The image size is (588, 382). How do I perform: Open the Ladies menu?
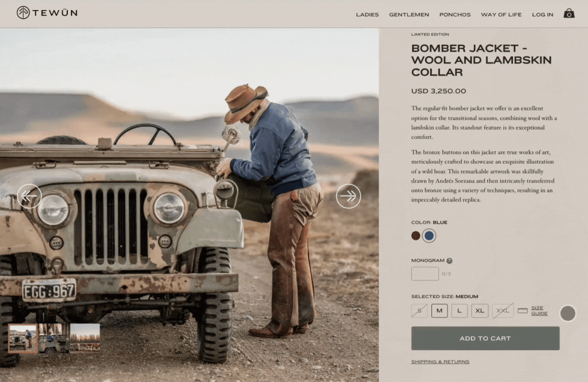click(x=367, y=15)
